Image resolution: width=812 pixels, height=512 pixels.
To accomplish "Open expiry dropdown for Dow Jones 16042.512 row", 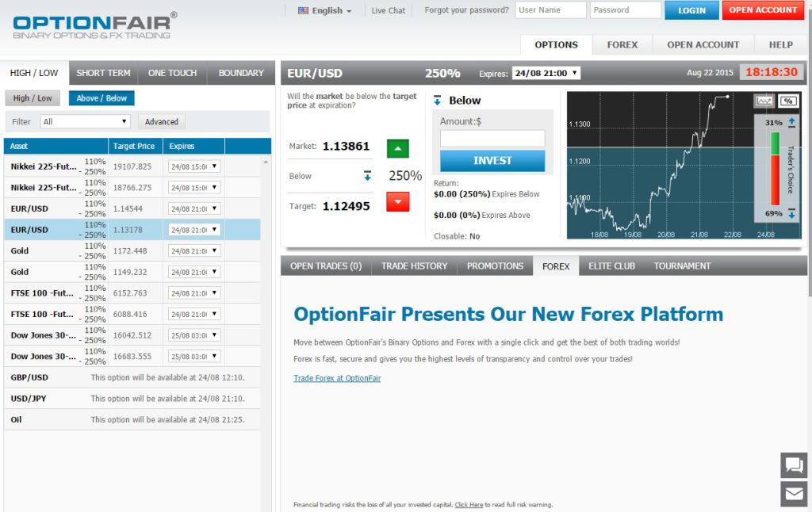I will pyautogui.click(x=194, y=335).
